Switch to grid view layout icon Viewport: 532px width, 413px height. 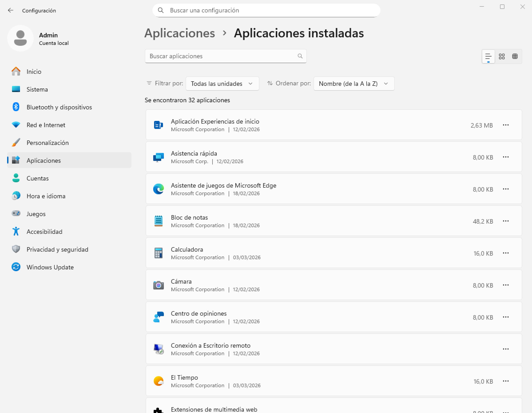(502, 56)
